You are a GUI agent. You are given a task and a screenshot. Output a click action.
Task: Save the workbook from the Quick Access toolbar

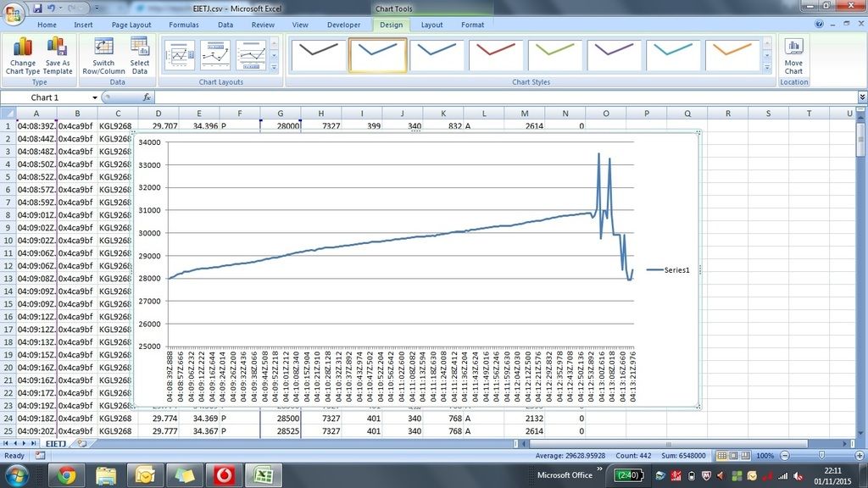click(x=37, y=8)
